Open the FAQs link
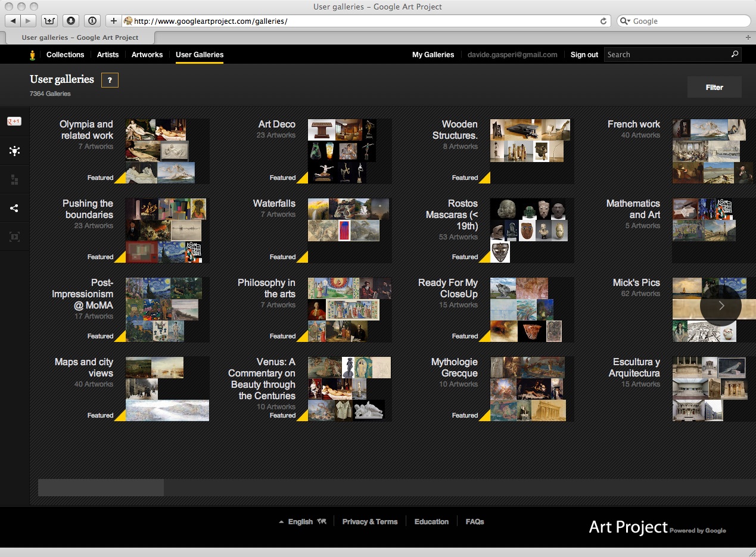Screen dimensions: 756x557 475,521
